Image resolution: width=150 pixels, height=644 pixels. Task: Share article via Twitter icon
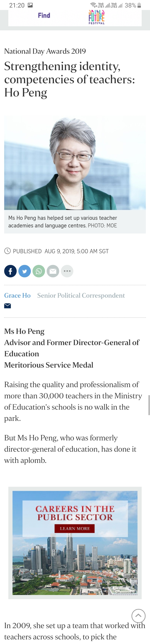[x=25, y=271]
